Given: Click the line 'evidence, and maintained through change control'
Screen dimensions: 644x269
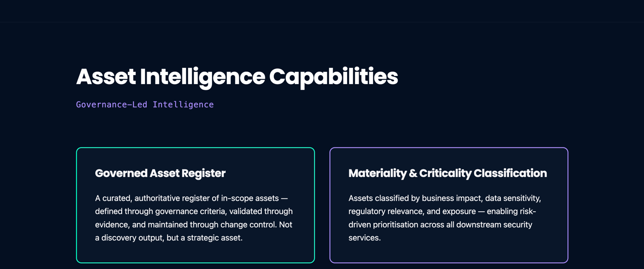Looking at the screenshot, I should point(194,225).
